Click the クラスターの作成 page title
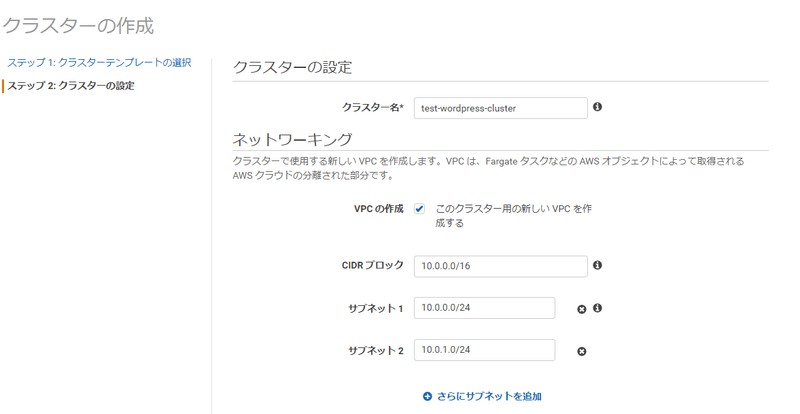Screen dimensions: 800x414 [x=78, y=26]
